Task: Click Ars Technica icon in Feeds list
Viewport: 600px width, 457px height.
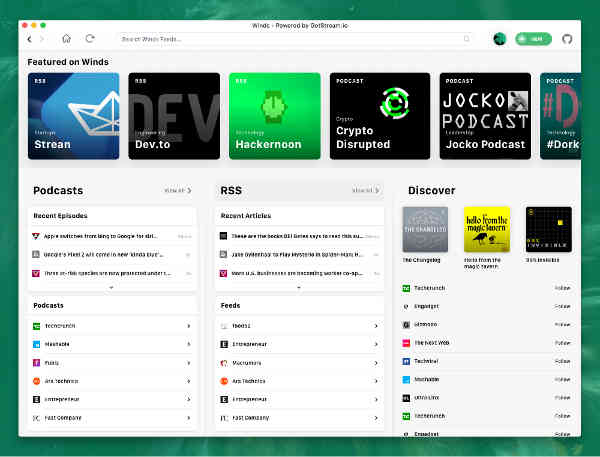Action: (x=224, y=381)
